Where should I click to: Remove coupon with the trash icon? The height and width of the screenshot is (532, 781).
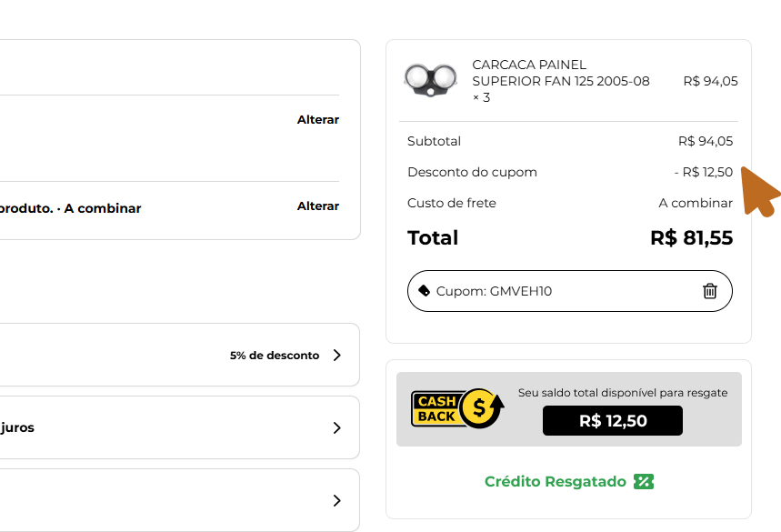[710, 291]
